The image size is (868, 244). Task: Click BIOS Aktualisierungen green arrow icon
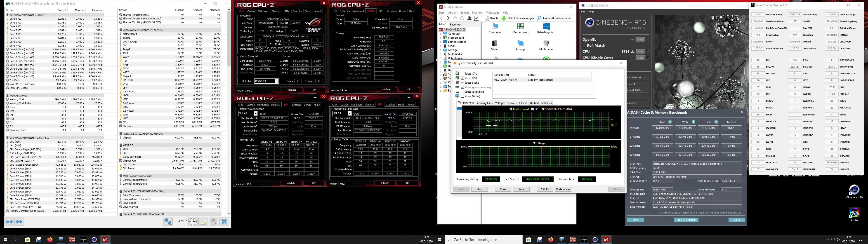pos(504,18)
